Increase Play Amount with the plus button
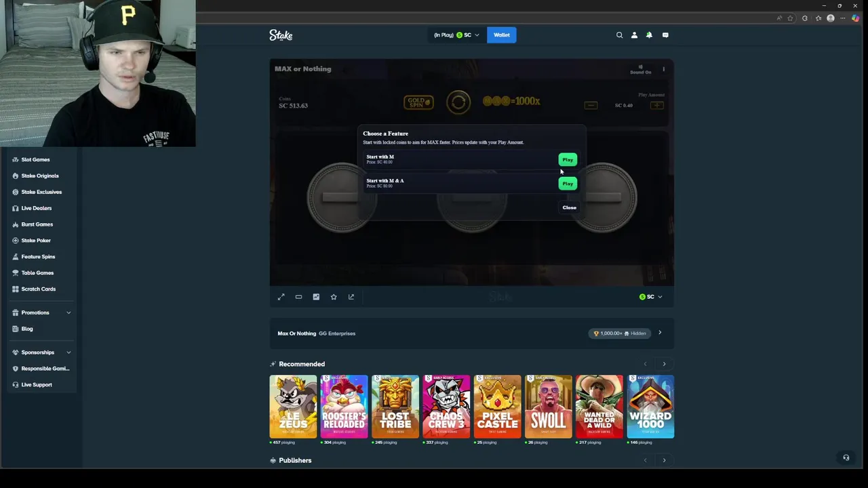The image size is (868, 488). coord(657,105)
